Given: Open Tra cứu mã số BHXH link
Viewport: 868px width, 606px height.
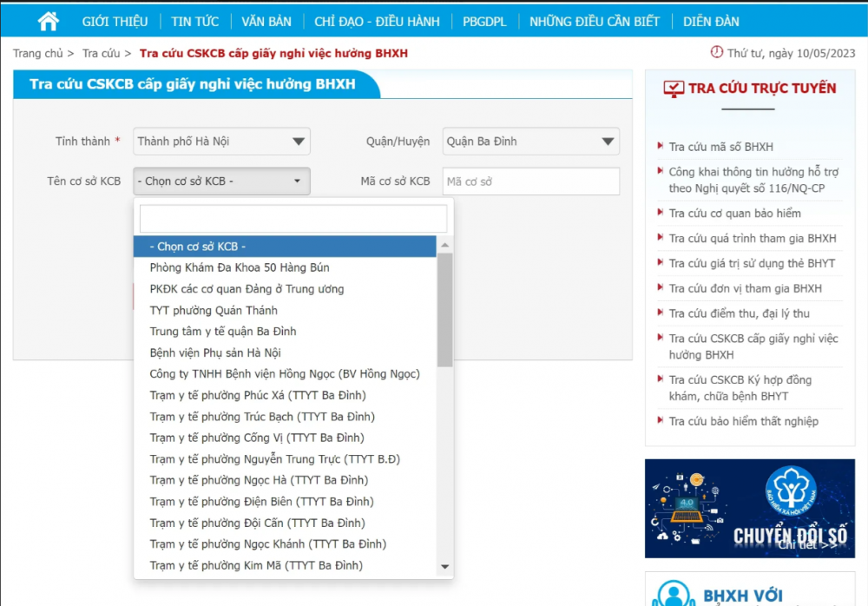Looking at the screenshot, I should (x=720, y=147).
